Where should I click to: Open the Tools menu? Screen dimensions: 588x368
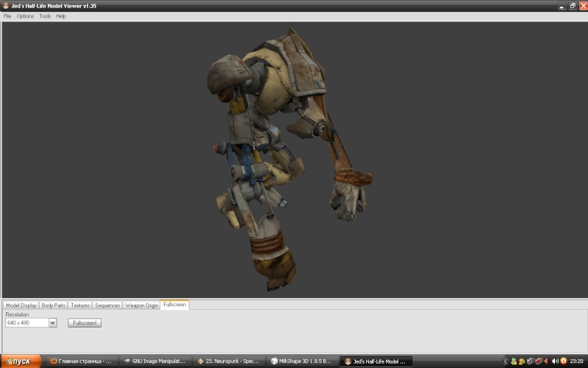45,16
